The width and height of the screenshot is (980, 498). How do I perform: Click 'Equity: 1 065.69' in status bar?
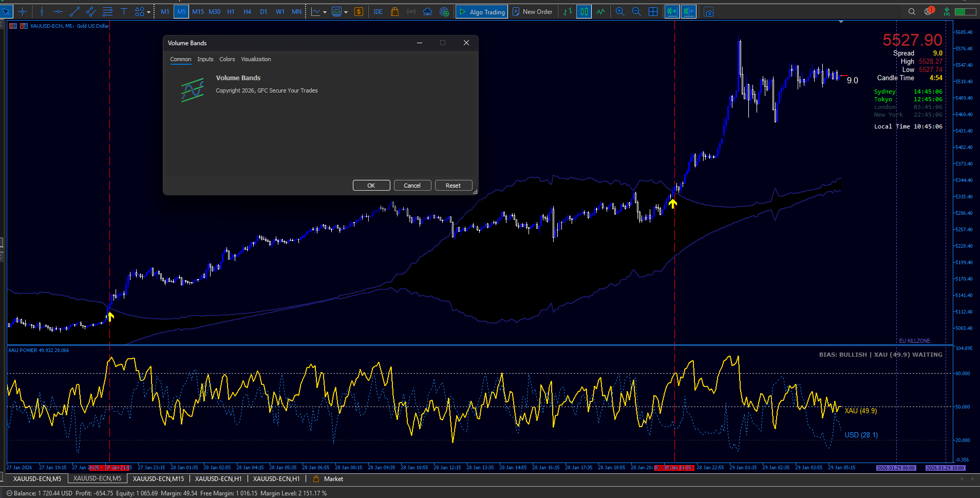[137, 493]
